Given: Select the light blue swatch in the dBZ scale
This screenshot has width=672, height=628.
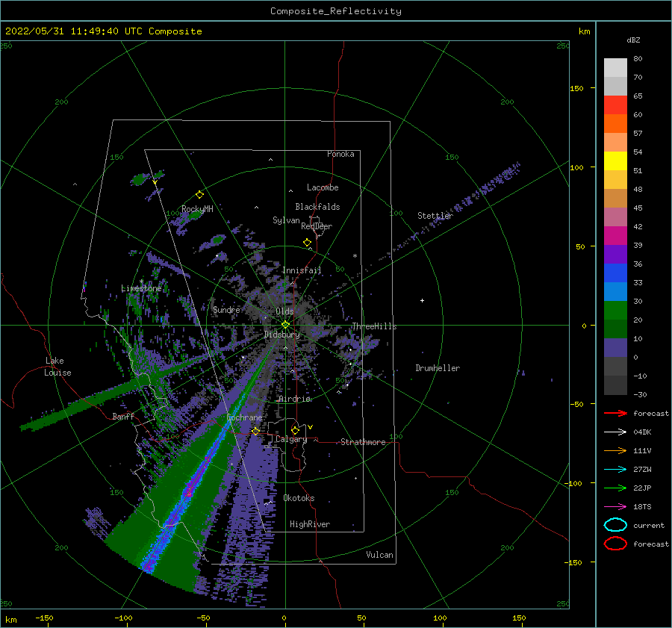Looking at the screenshot, I should point(615,291).
